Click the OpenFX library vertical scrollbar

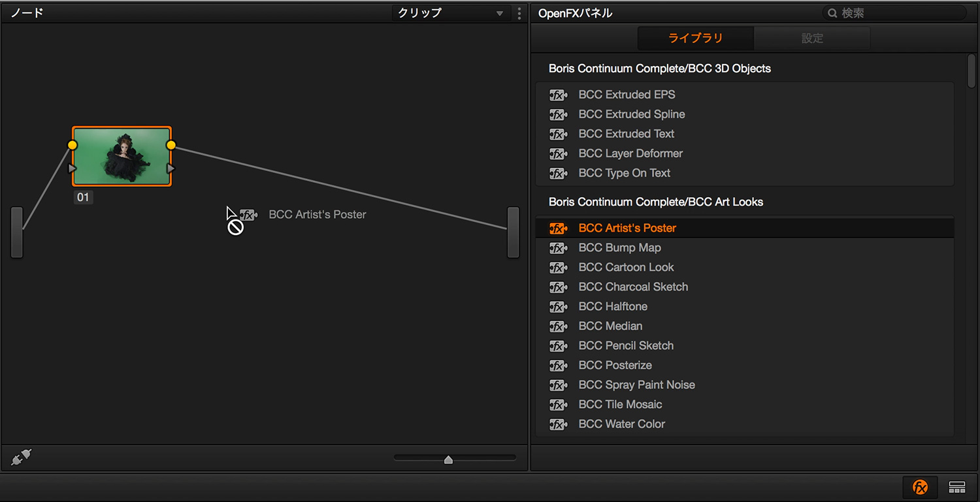972,71
